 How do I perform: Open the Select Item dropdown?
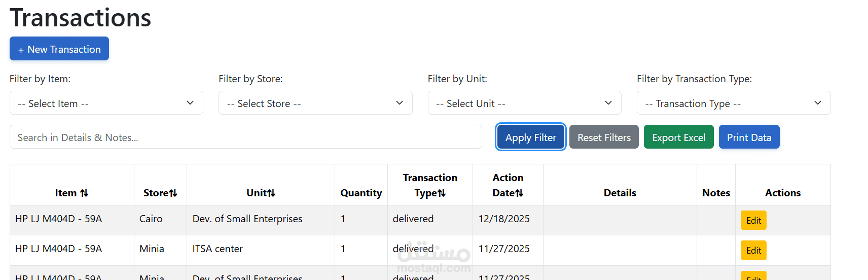(106, 103)
